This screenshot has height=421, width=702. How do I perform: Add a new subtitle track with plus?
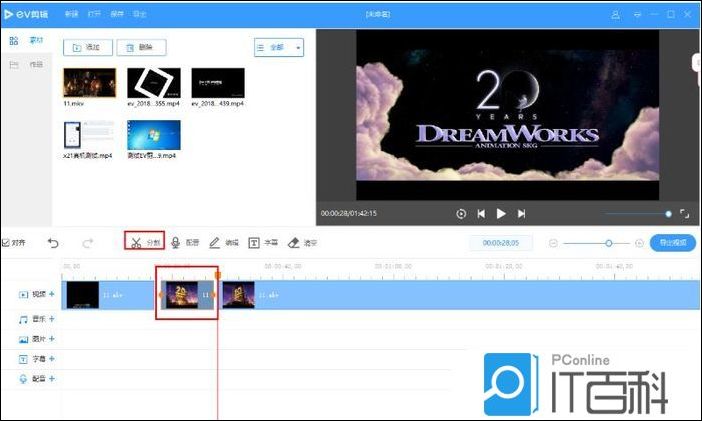click(x=52, y=358)
